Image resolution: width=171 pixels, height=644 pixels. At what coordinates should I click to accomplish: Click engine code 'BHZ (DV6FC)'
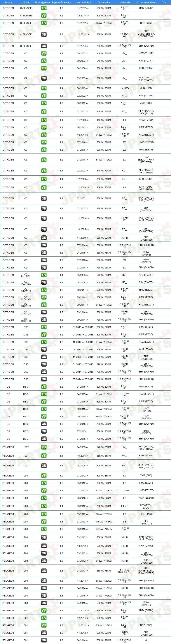pyautogui.click(x=146, y=581)
